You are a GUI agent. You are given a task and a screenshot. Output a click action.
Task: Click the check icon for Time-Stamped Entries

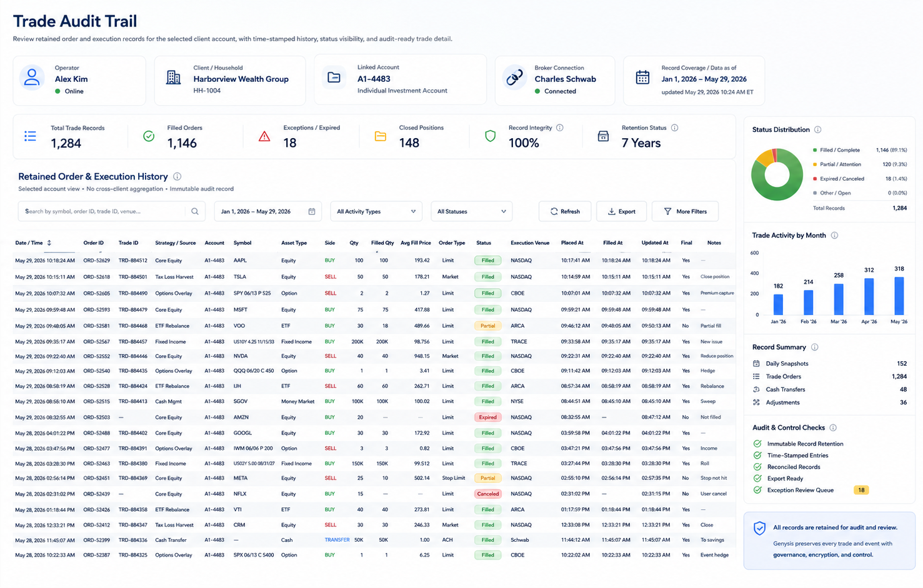tap(757, 455)
